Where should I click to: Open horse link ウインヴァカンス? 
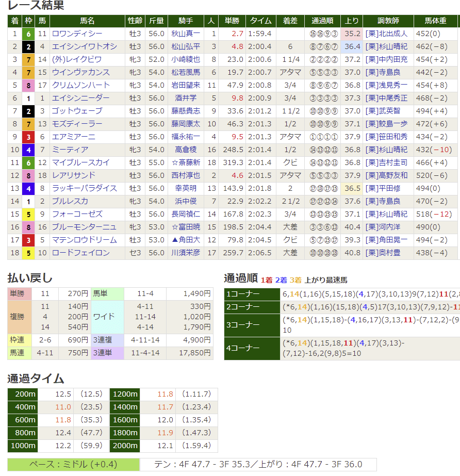(x=81, y=72)
